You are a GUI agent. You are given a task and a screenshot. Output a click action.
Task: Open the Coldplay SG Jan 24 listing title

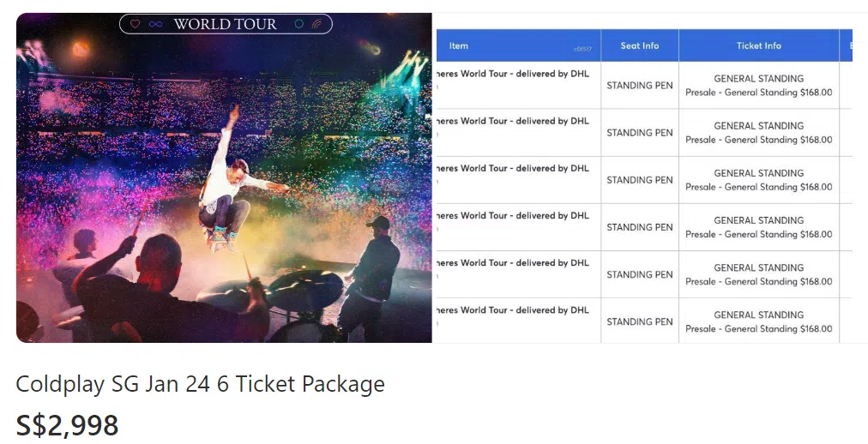pos(200,384)
